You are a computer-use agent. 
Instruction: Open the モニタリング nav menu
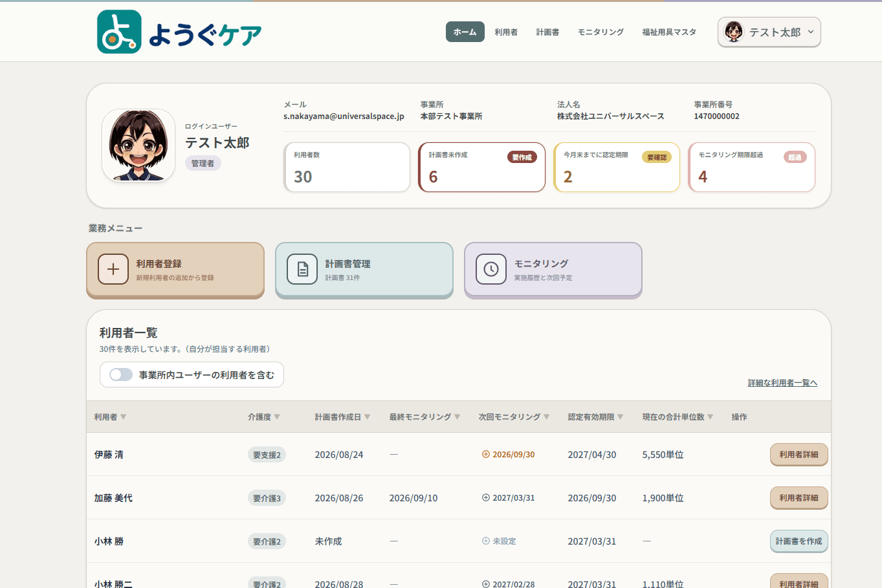pos(601,32)
